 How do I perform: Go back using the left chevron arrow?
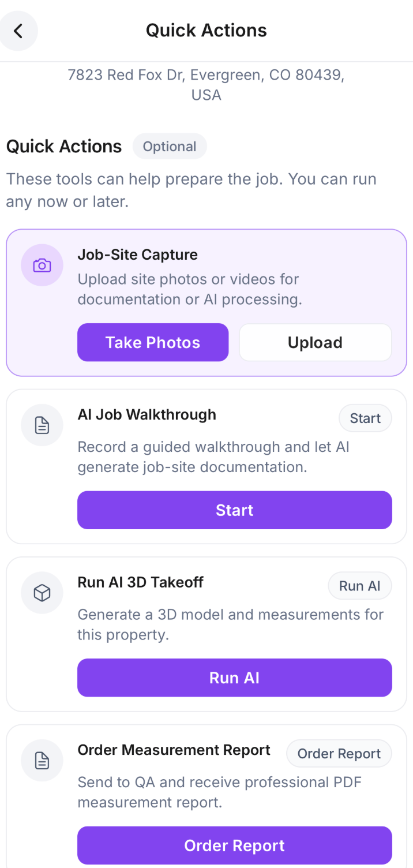click(18, 31)
